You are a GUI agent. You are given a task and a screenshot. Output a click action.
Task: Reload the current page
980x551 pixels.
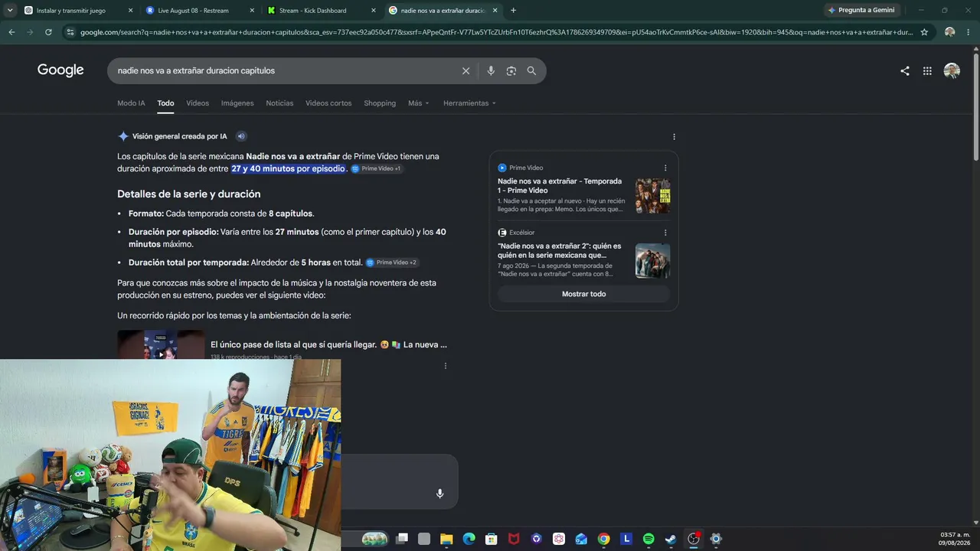pyautogui.click(x=48, y=32)
